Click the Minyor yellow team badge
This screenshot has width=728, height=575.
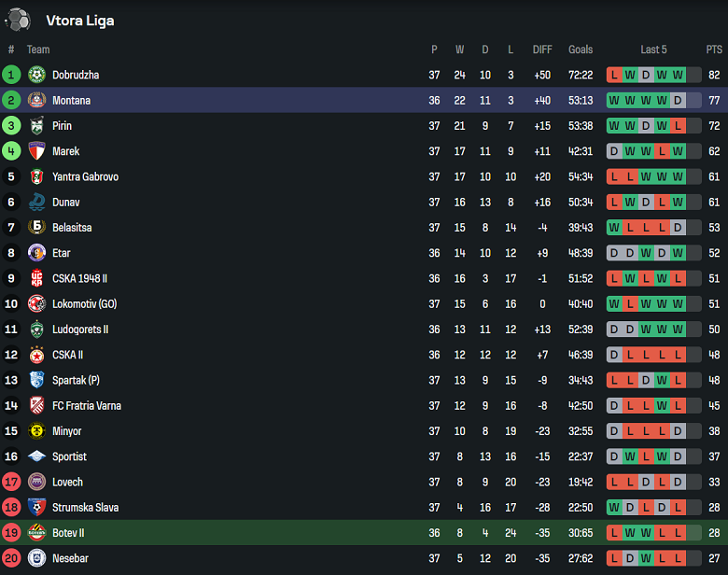pyautogui.click(x=36, y=431)
